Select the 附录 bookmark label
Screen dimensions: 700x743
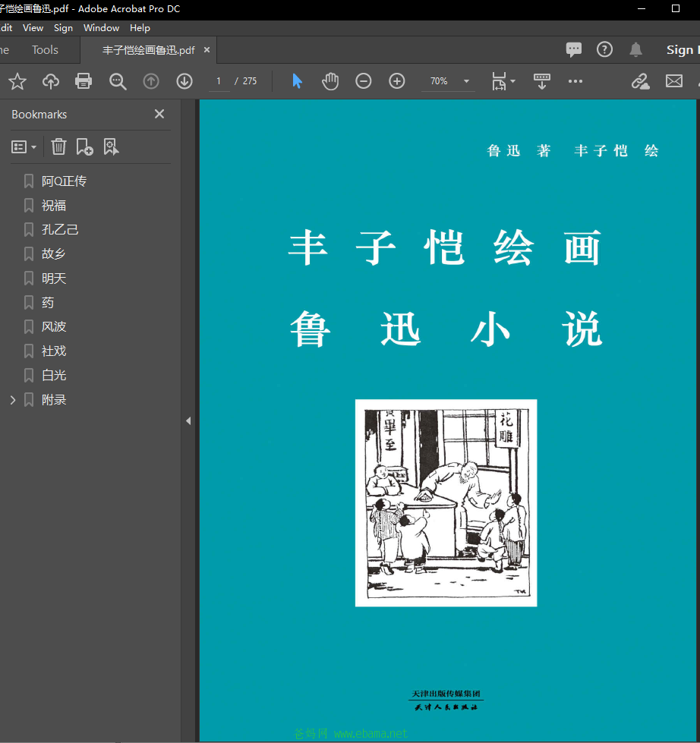(54, 400)
